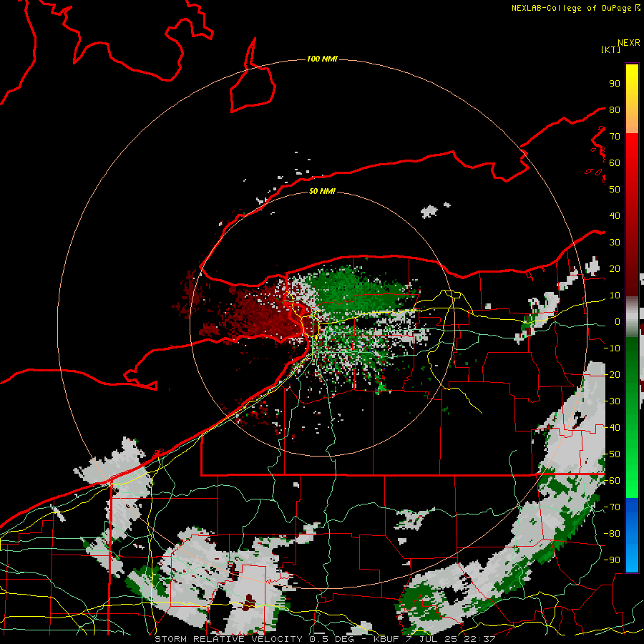Select the -40 knot scale label

(612, 428)
